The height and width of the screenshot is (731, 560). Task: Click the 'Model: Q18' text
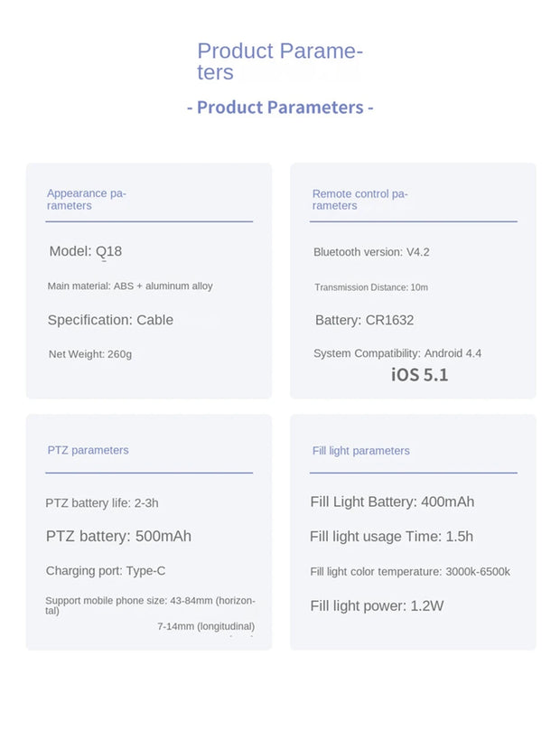click(85, 251)
